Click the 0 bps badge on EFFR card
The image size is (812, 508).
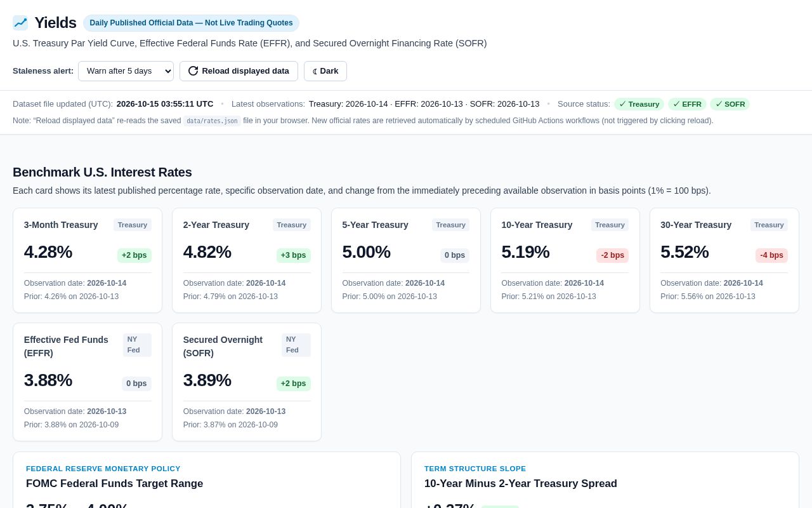pos(136,384)
